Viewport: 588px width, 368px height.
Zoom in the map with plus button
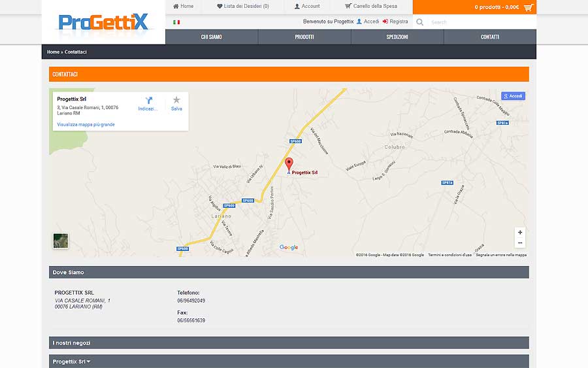(520, 232)
